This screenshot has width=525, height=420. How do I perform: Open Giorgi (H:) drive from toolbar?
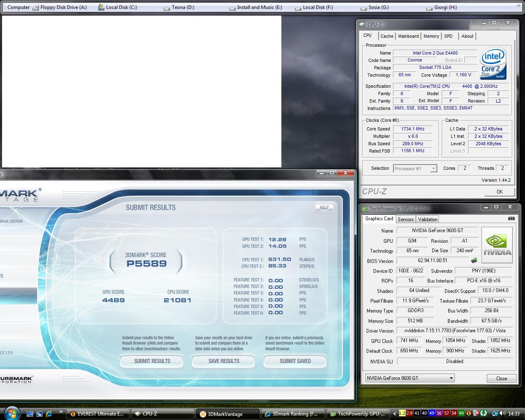[x=441, y=7]
